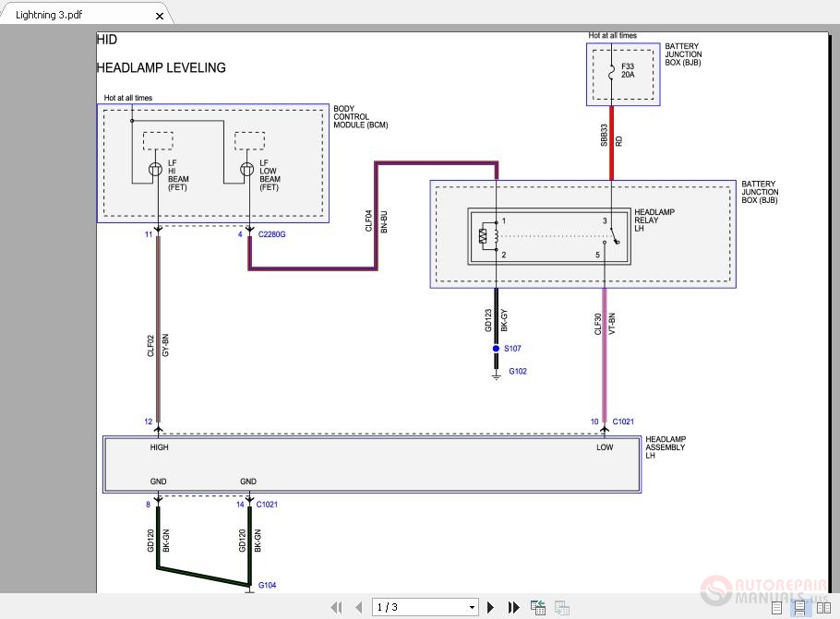This screenshot has width=840, height=619.
Task: Click the S107 splice link
Action: 512,349
